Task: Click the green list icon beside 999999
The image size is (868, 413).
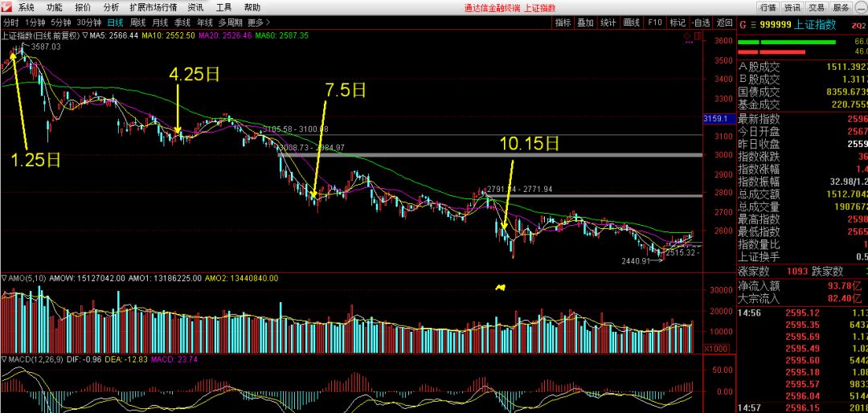Action: [x=752, y=24]
